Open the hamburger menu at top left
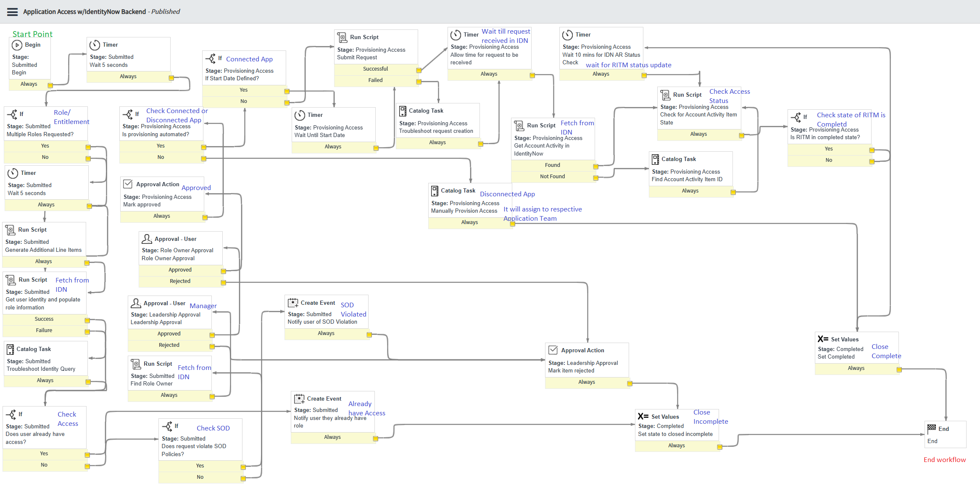This screenshot has height=491, width=980. 13,12
